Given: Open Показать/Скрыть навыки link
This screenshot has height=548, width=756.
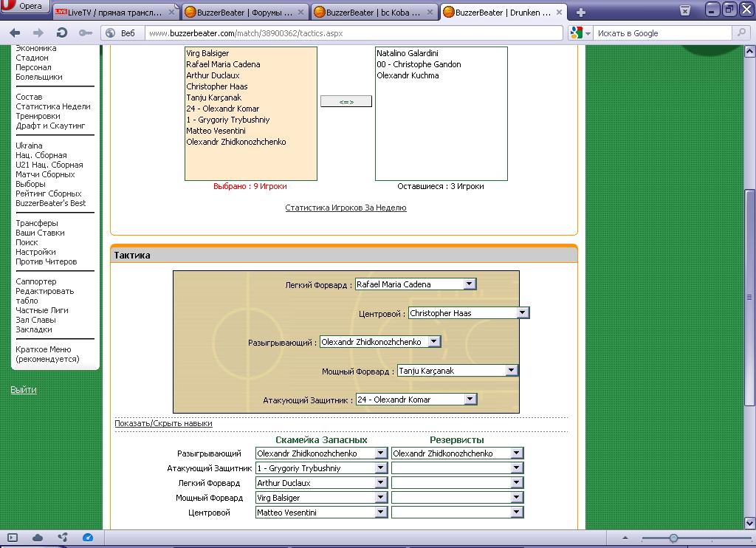Looking at the screenshot, I should click(x=163, y=423).
